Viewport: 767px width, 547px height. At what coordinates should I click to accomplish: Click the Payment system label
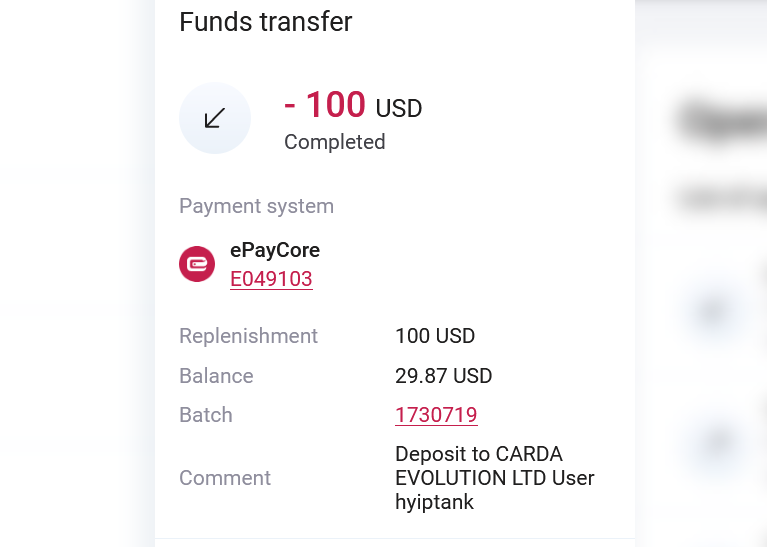(256, 206)
